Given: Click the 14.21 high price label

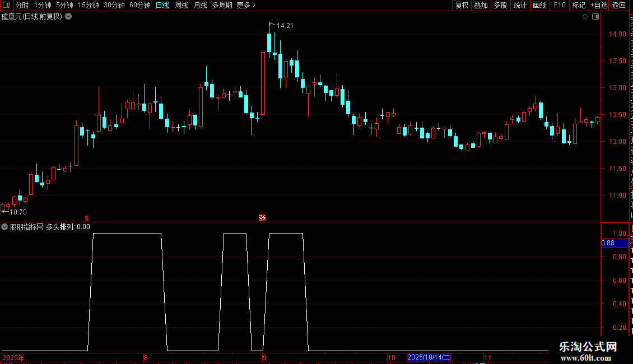Looking at the screenshot, I should coord(285,25).
